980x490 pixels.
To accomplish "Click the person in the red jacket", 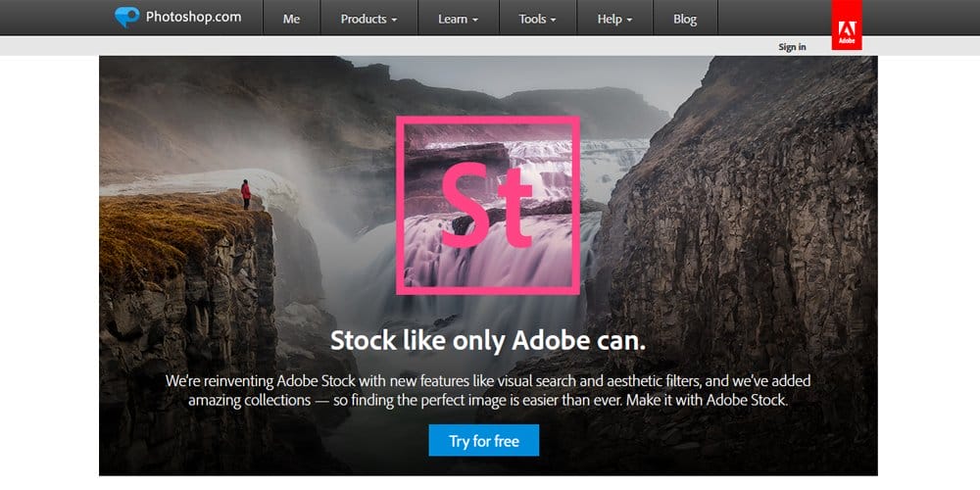I will pyautogui.click(x=246, y=194).
